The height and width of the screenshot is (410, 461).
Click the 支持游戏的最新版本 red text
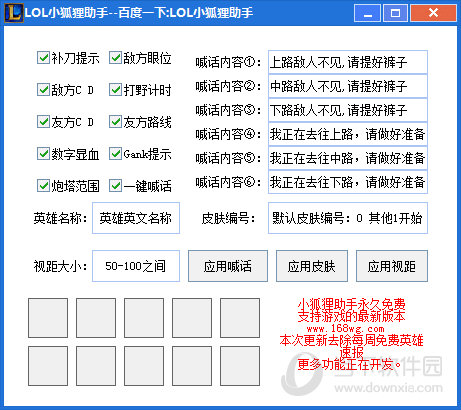pyautogui.click(x=351, y=316)
